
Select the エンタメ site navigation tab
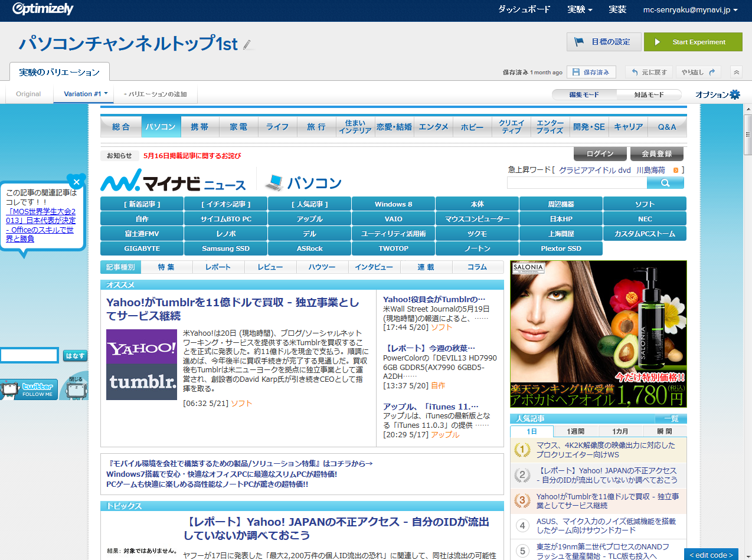(x=434, y=127)
